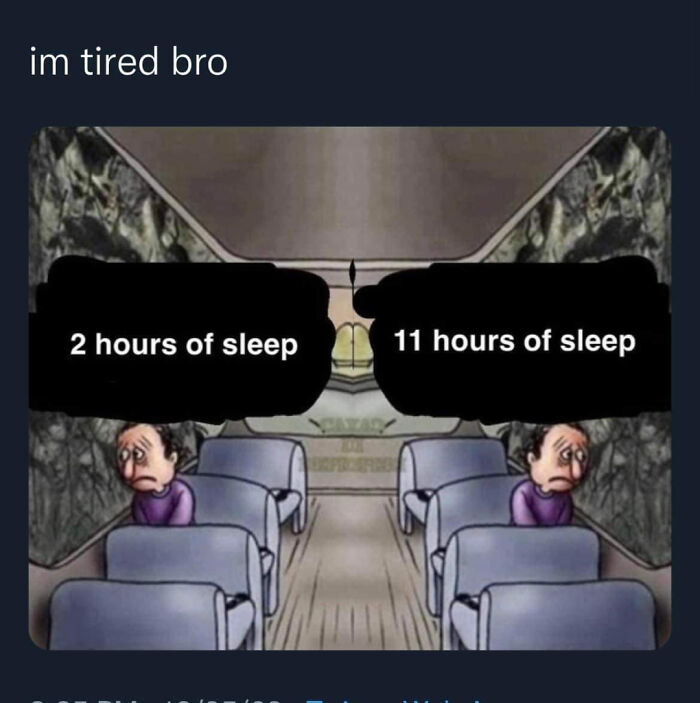Open the bus meme image attachment
This screenshot has width=700, height=703.
pos(350,388)
